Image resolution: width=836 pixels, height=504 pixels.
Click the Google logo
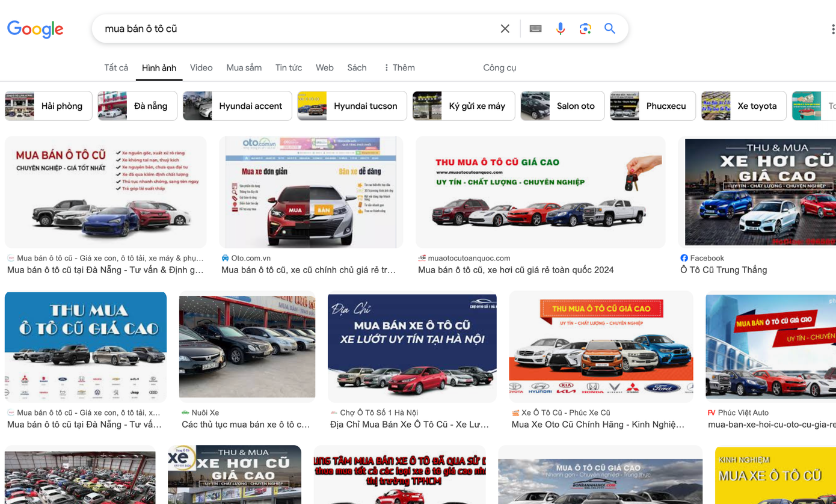[35, 29]
